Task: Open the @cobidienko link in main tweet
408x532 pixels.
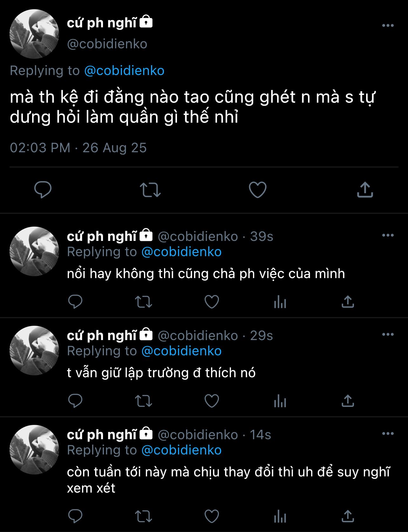Action: [x=124, y=71]
